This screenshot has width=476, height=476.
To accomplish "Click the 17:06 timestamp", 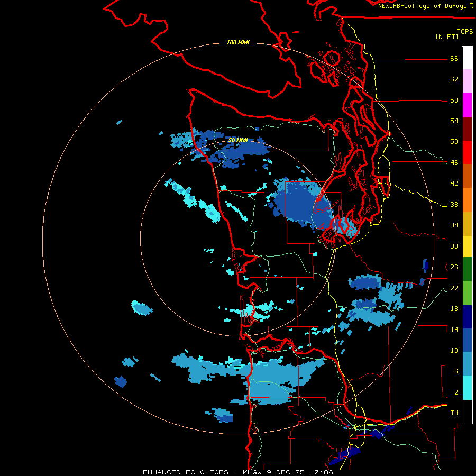I will [x=321, y=472].
